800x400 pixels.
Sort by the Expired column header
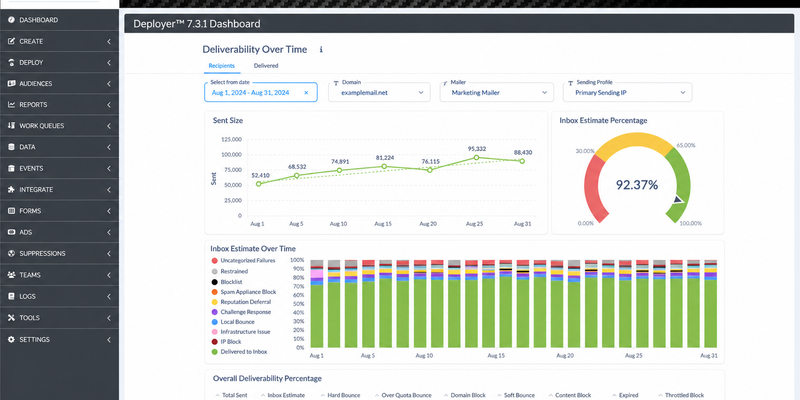click(x=624, y=395)
